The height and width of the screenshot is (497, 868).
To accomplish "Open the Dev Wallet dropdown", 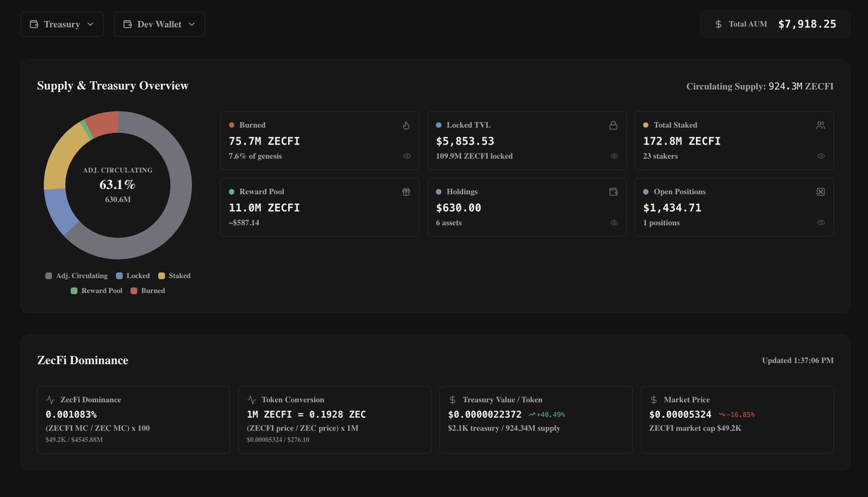I will coord(159,24).
